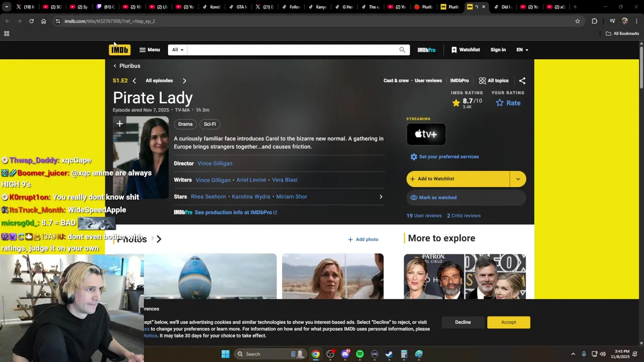
Task: Open the Apple TV+ streaming tile
Action: [426, 134]
